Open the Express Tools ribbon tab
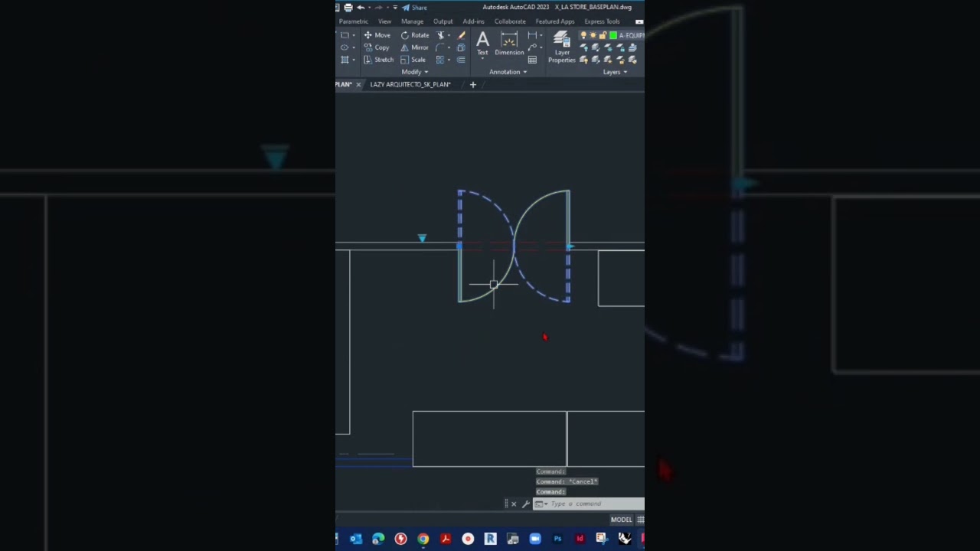980x551 pixels. (x=603, y=21)
